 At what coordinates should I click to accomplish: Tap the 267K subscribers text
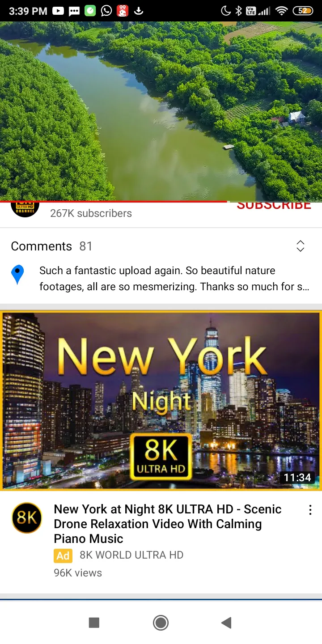click(x=91, y=213)
